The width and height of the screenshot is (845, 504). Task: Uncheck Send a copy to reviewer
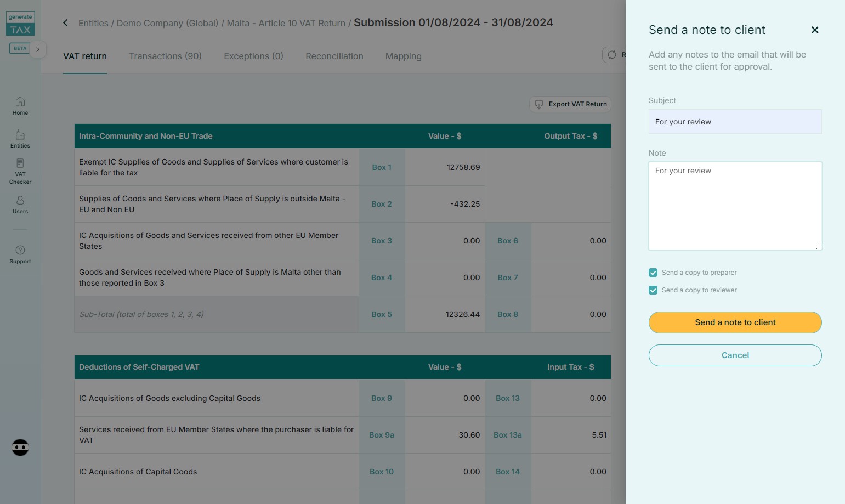[653, 290]
